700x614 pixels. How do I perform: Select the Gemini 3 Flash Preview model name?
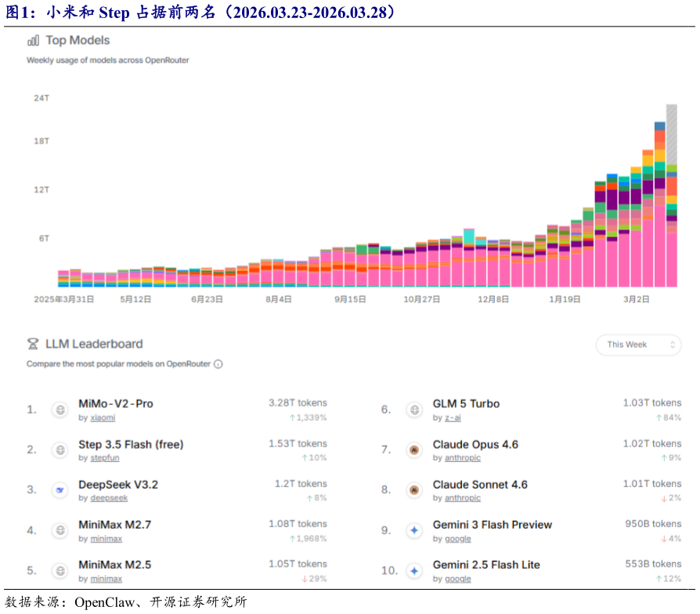pos(493,525)
